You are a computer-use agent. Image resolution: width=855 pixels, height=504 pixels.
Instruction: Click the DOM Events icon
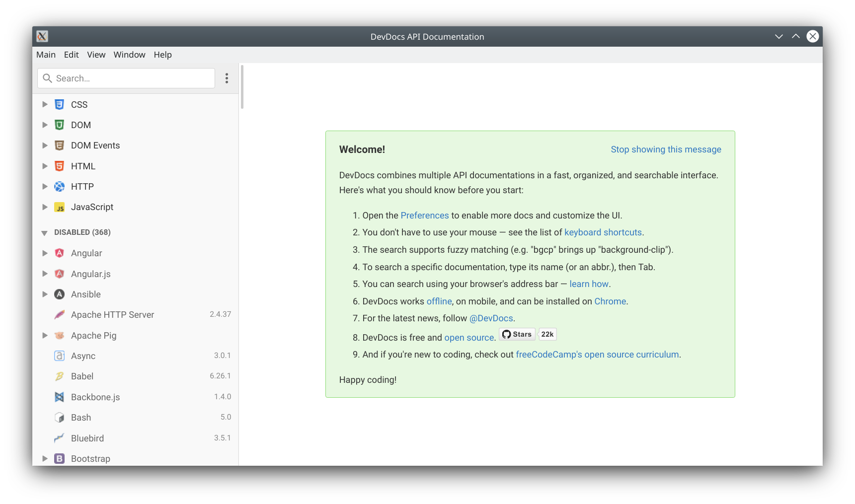tap(59, 145)
